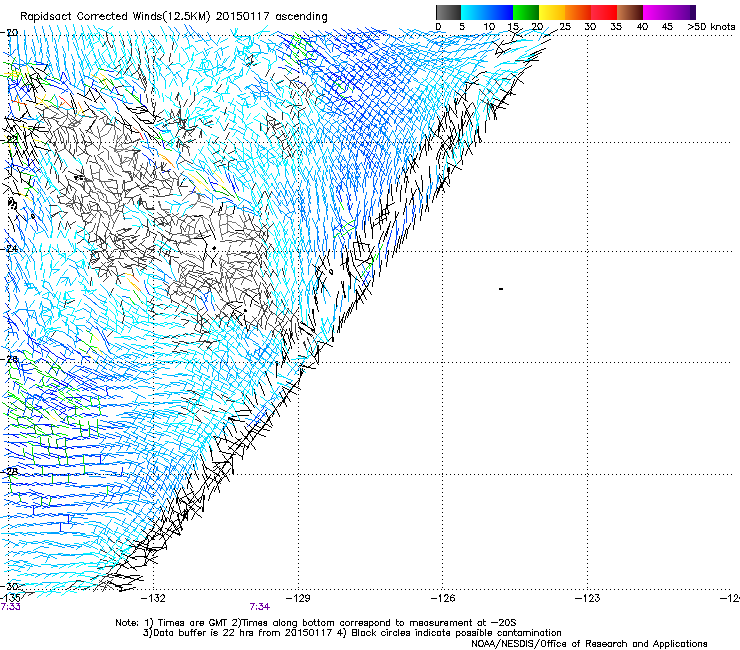740x650 pixels.
Task: Click the orange 25-30 knots legend swatch
Action: click(x=578, y=12)
